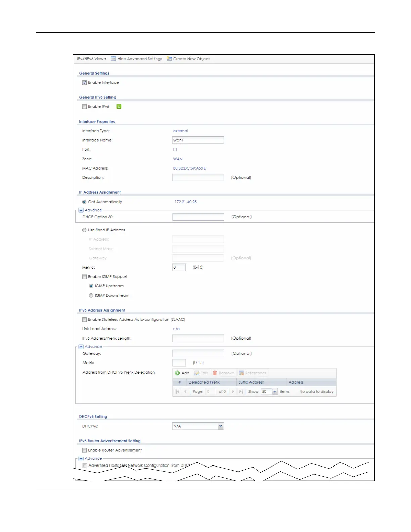Click the Edit button in delegation toolbar
Image resolution: width=411 pixels, height=532 pixels.
tap(201, 373)
